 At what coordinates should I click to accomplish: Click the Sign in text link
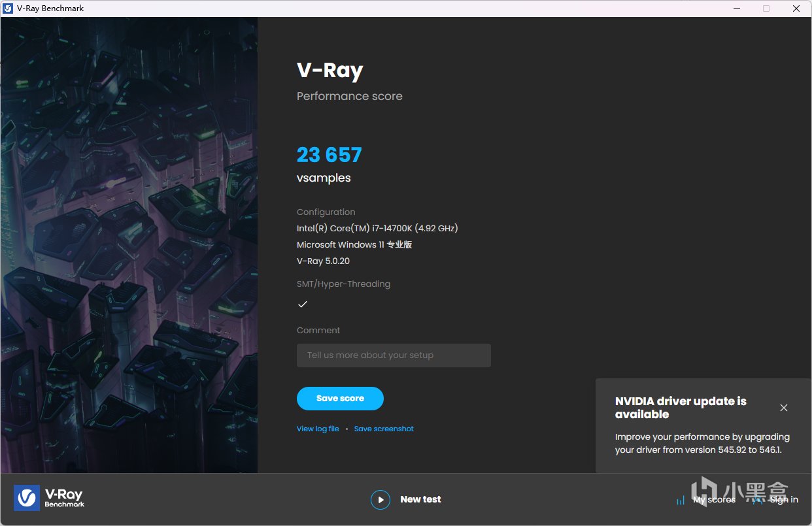point(784,500)
